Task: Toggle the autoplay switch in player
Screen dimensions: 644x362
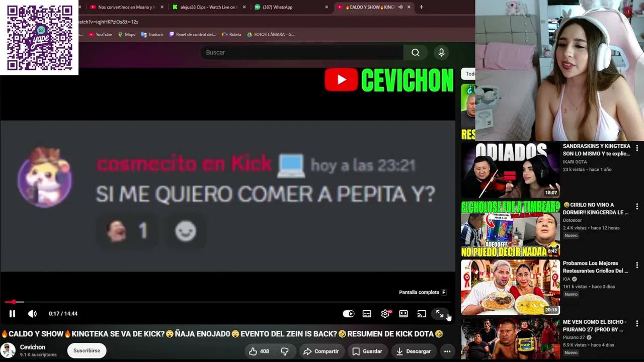Action: point(348,314)
